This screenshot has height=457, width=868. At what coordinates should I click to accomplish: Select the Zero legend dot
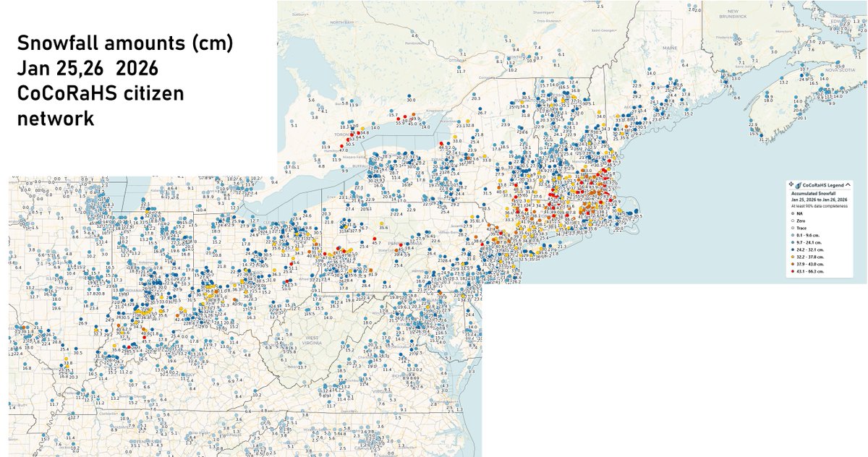(793, 221)
